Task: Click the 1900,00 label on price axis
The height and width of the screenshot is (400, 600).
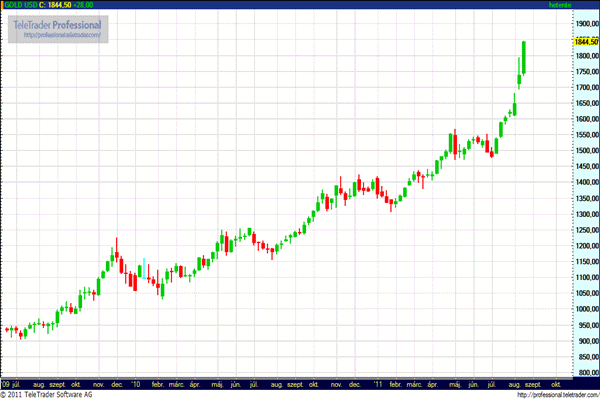Action: [x=584, y=22]
